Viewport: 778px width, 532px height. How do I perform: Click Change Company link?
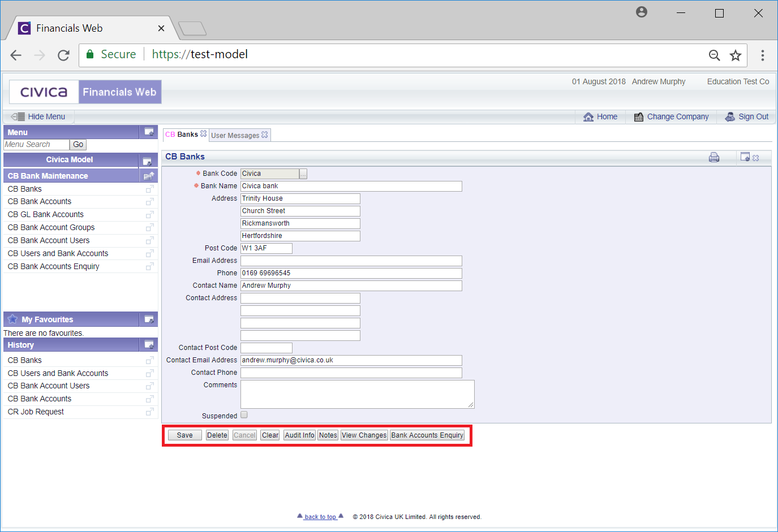(x=672, y=117)
